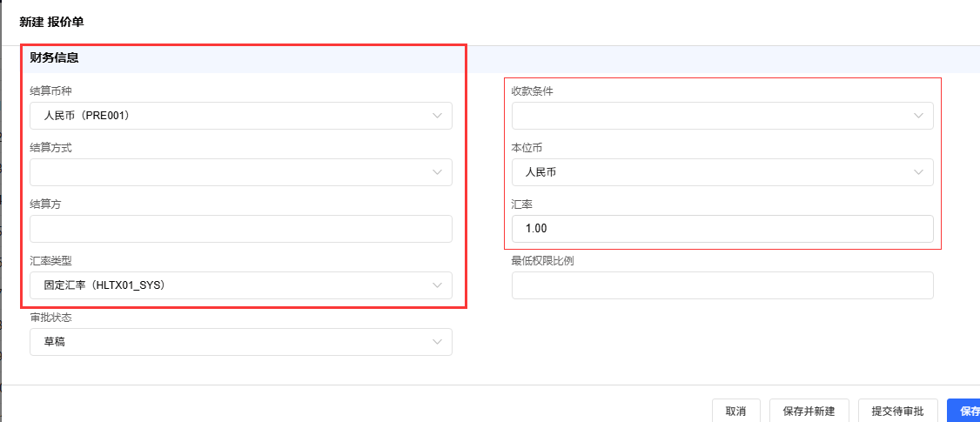
Task: Click the 汇率 field showing 1.00
Action: pos(722,229)
